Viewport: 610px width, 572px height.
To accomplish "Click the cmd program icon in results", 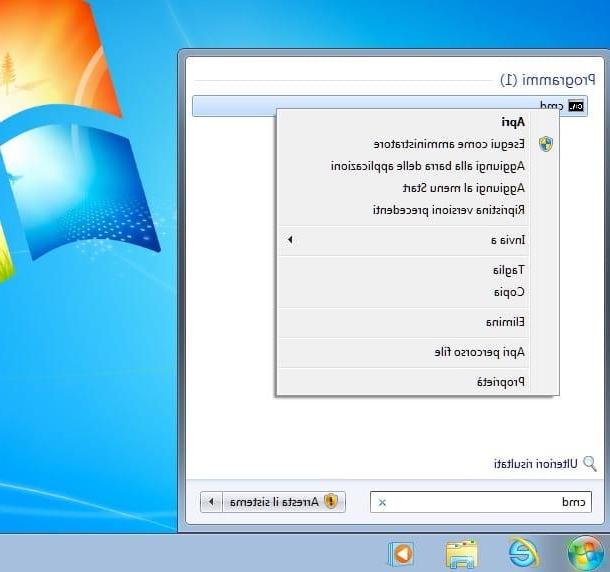I will (x=576, y=106).
